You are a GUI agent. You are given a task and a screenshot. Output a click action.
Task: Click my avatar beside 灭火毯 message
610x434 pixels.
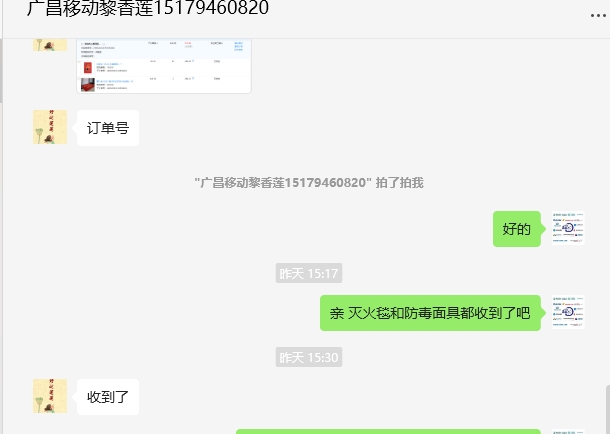click(x=568, y=312)
